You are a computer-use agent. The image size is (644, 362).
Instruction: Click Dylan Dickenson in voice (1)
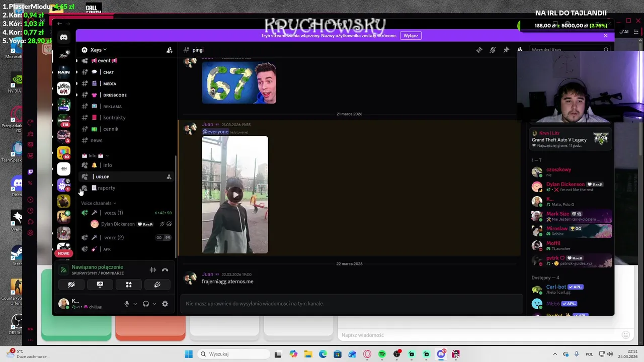131,224
